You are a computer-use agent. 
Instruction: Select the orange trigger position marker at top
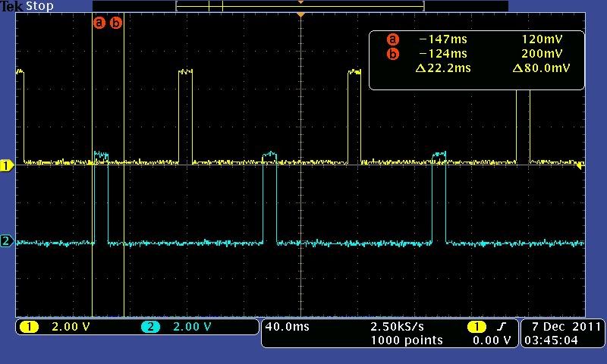[x=301, y=15]
